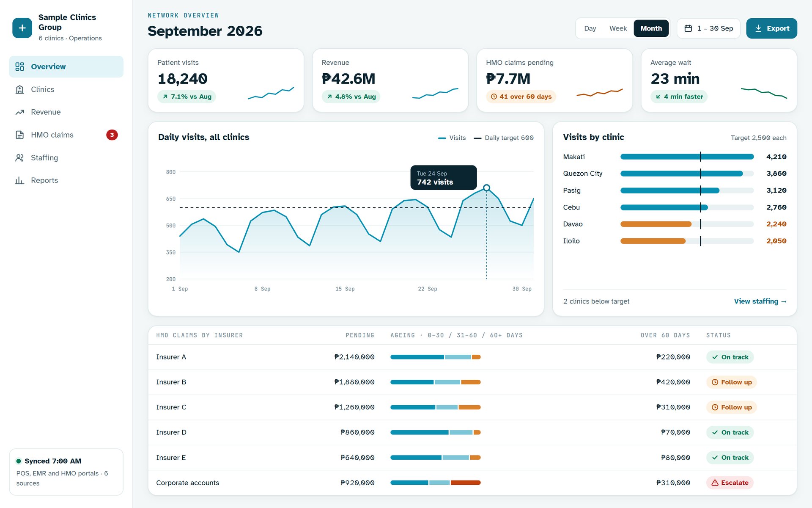Click '2 clinics below target' text

click(x=596, y=301)
